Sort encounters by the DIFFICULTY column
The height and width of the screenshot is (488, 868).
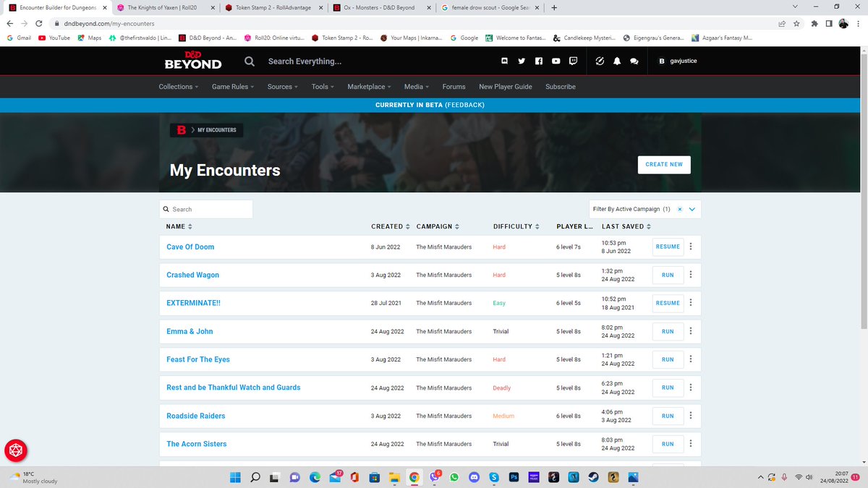(516, 226)
